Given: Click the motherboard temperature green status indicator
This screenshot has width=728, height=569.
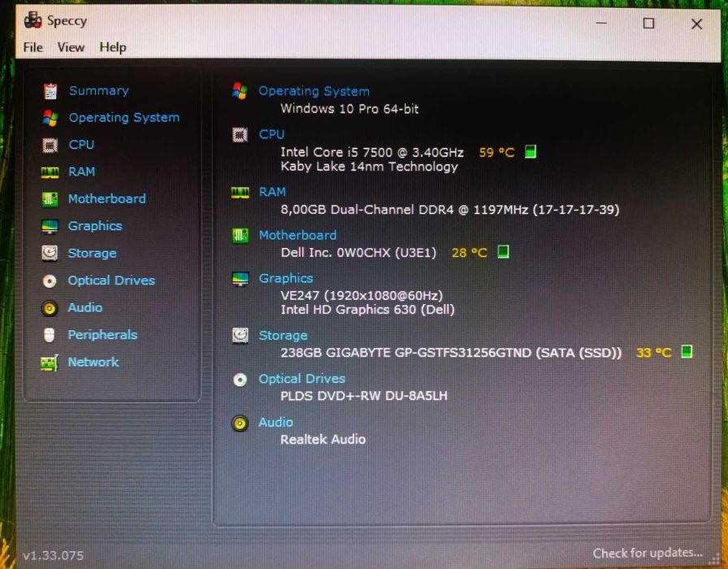Looking at the screenshot, I should pos(503,252).
